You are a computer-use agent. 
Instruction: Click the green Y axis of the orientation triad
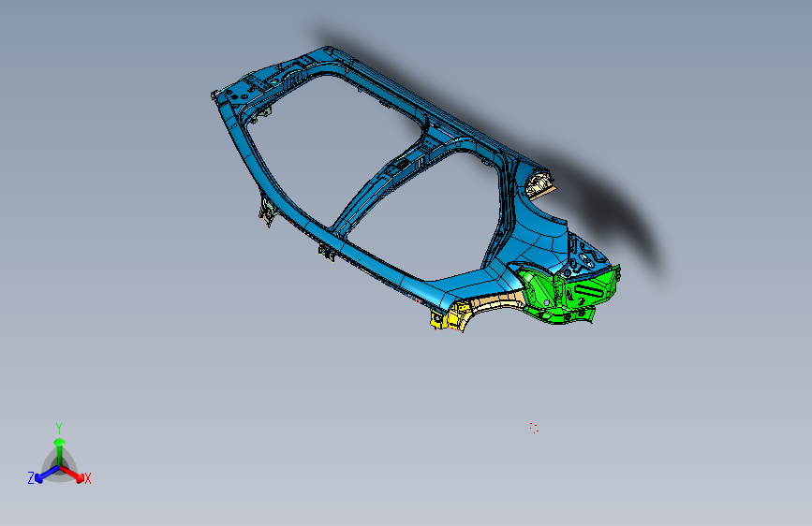tap(60, 452)
